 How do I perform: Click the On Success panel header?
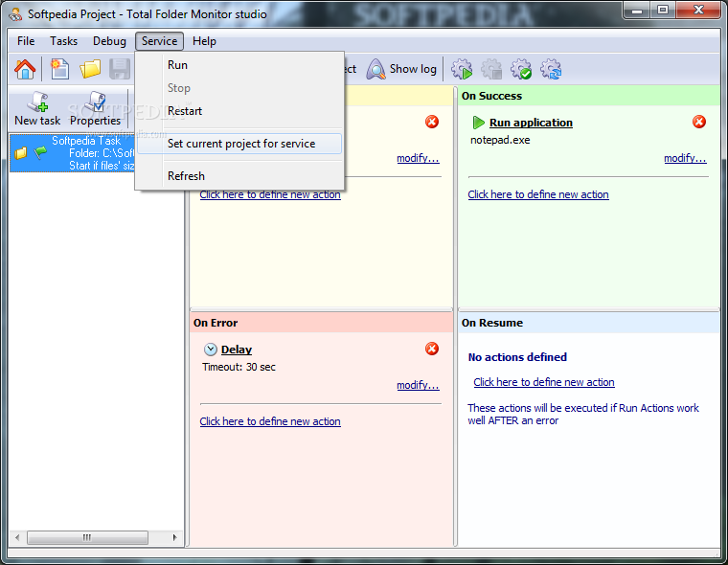point(589,96)
